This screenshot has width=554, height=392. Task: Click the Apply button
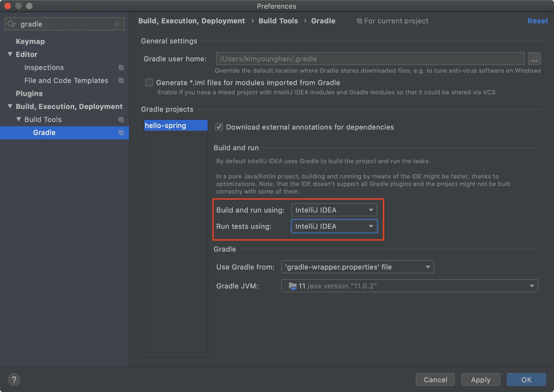(x=481, y=380)
